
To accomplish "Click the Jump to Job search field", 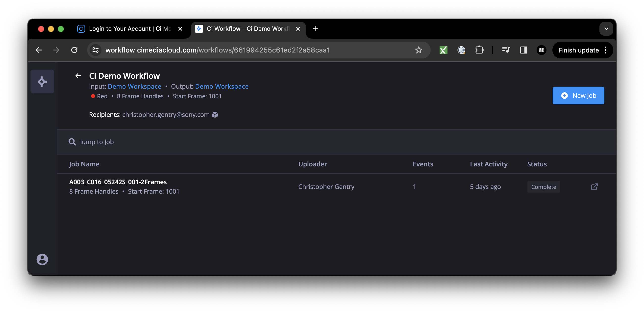I will (x=336, y=142).
